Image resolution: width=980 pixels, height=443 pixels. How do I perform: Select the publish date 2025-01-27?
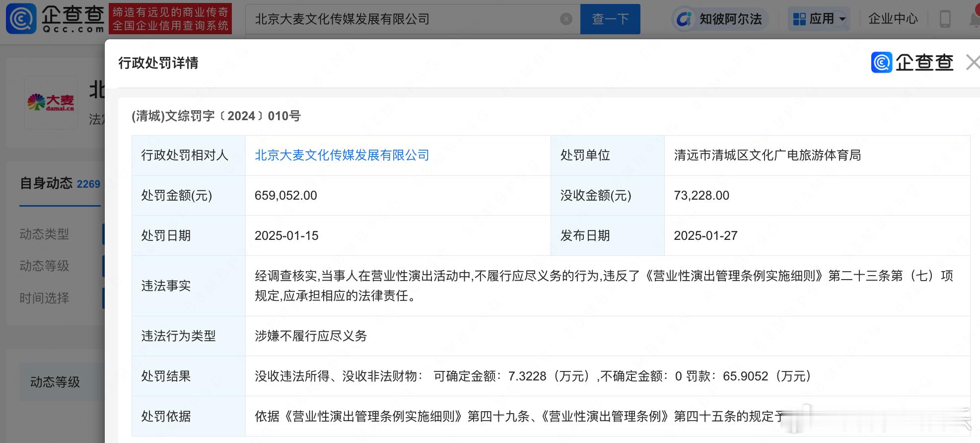(705, 235)
